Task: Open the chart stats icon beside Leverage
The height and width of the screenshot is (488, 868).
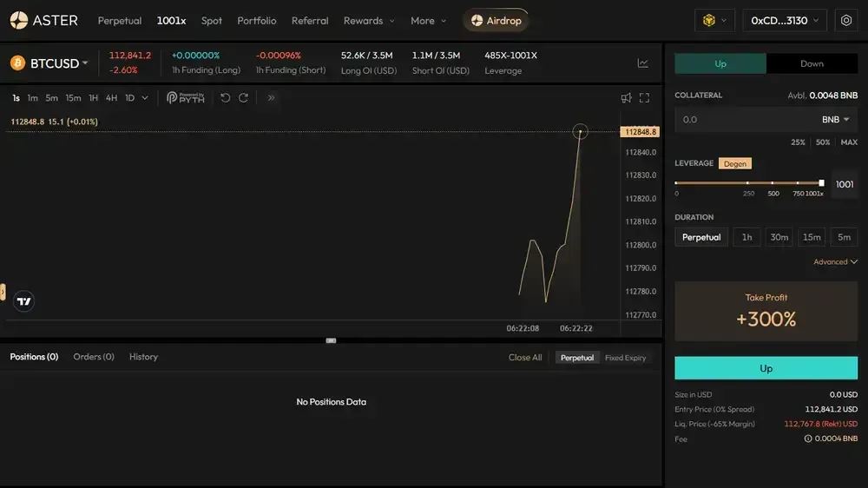Action: [x=642, y=63]
